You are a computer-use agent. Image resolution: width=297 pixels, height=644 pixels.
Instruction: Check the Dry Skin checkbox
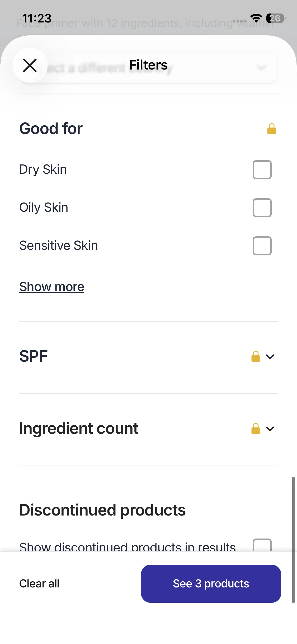click(262, 170)
